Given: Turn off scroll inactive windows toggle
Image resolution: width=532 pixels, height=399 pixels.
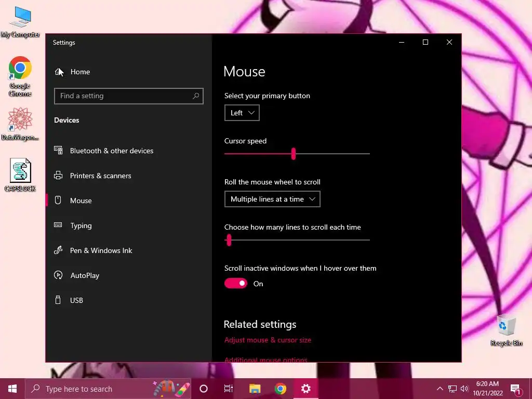Looking at the screenshot, I should click(236, 283).
